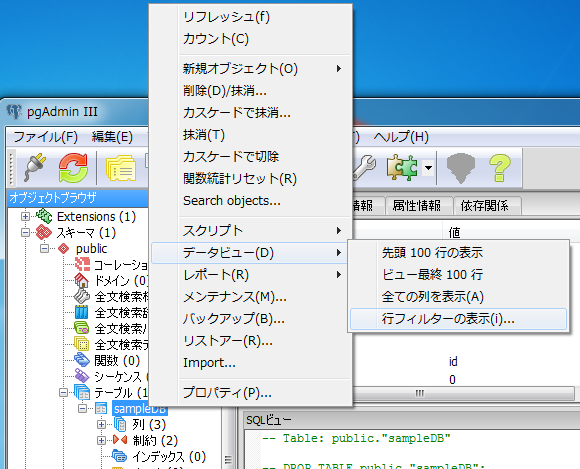Switch to the 属性情報 tab
580x469 pixels.
coord(419,205)
